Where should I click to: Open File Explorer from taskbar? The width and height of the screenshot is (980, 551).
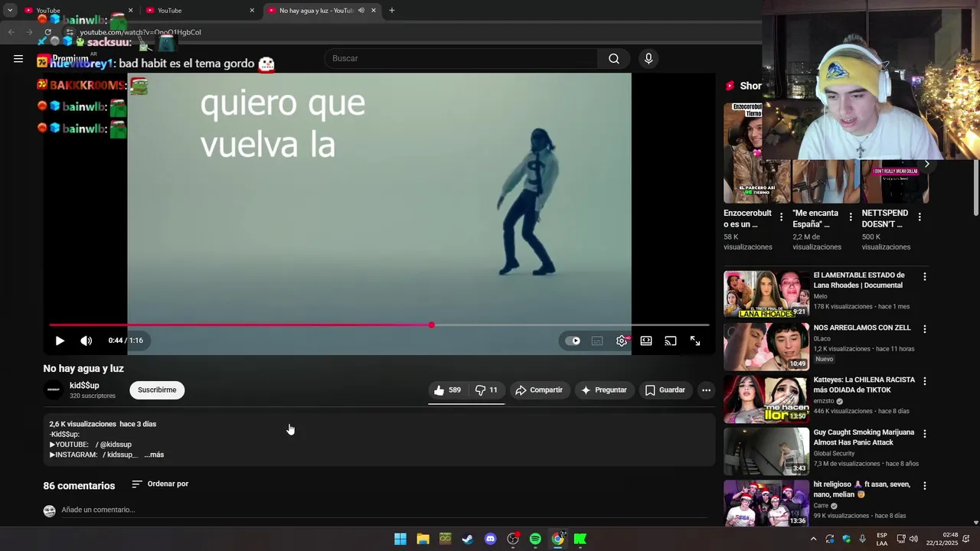click(423, 539)
